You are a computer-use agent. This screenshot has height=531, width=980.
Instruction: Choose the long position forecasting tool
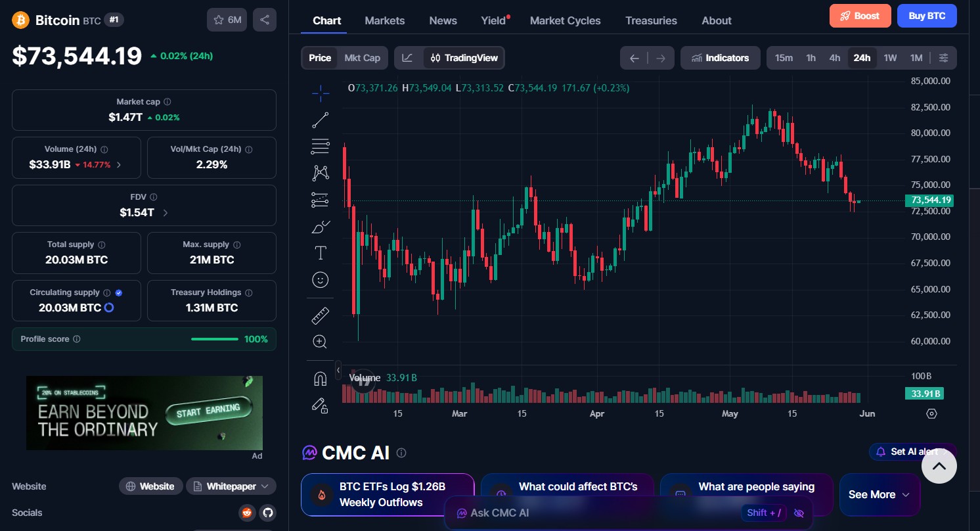(x=321, y=200)
